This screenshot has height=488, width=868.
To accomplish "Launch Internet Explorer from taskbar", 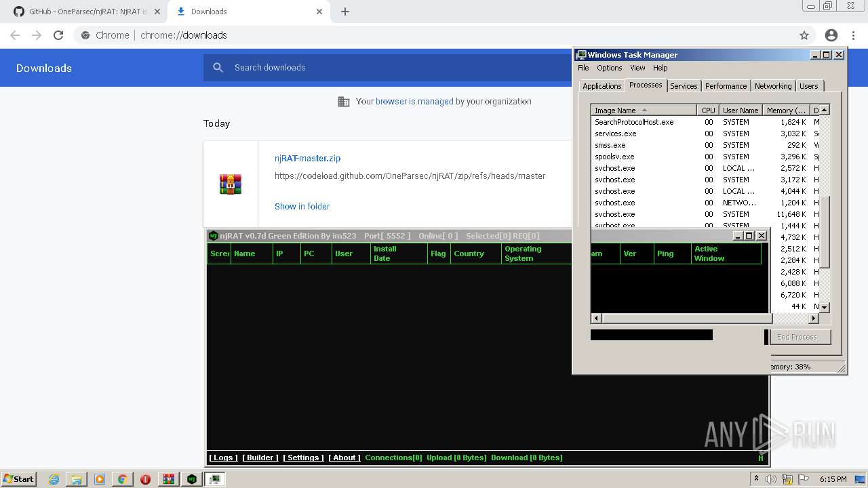I will click(x=54, y=479).
